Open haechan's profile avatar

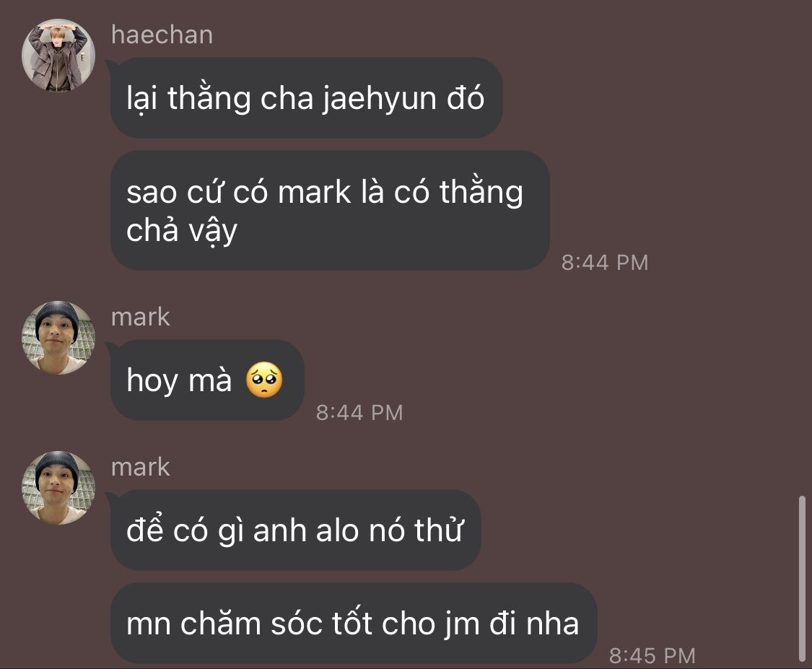[58, 56]
